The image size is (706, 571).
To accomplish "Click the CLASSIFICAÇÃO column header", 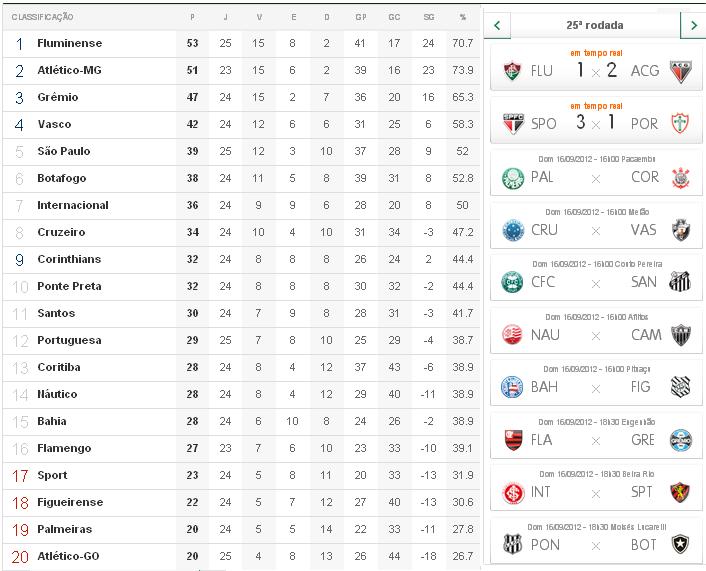I will click(42, 17).
